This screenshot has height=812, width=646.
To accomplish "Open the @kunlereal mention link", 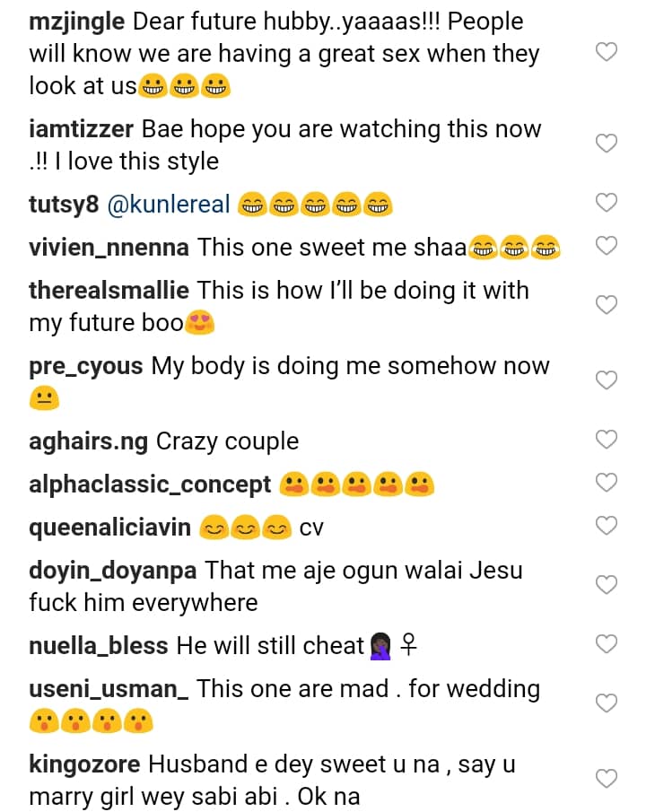I will click(169, 205).
